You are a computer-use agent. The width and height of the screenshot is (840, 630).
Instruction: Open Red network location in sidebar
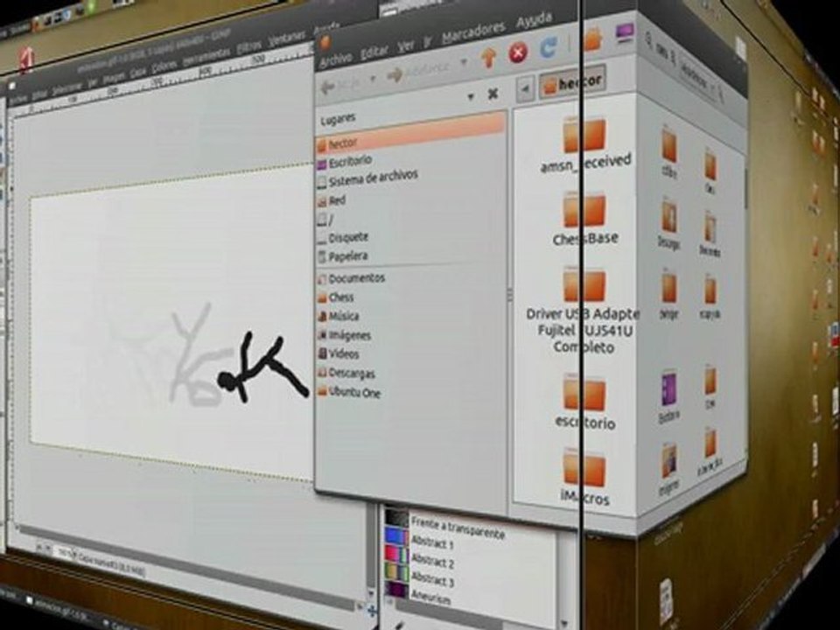click(331, 201)
